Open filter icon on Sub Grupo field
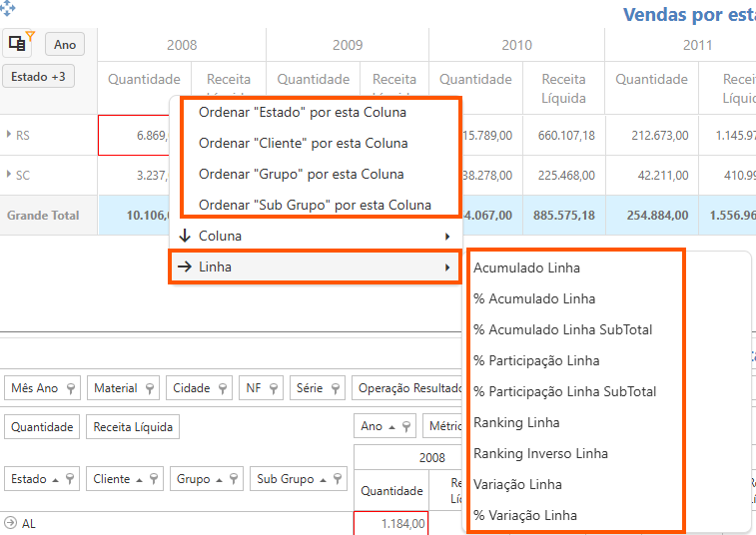This screenshot has height=535, width=756. (338, 479)
